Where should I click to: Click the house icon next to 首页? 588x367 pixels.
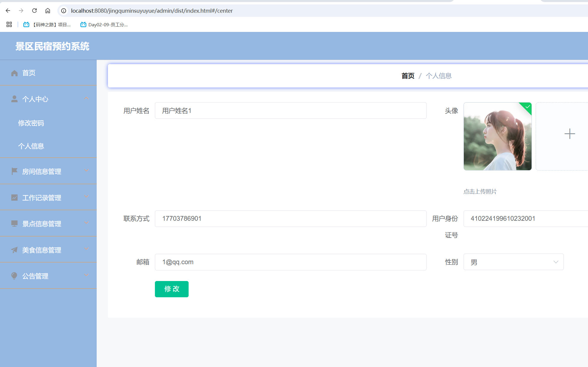coord(14,73)
